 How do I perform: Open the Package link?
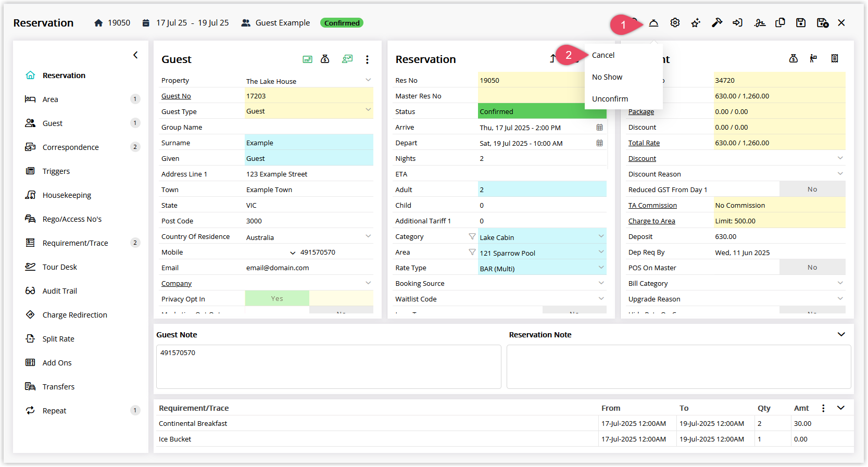coord(641,111)
